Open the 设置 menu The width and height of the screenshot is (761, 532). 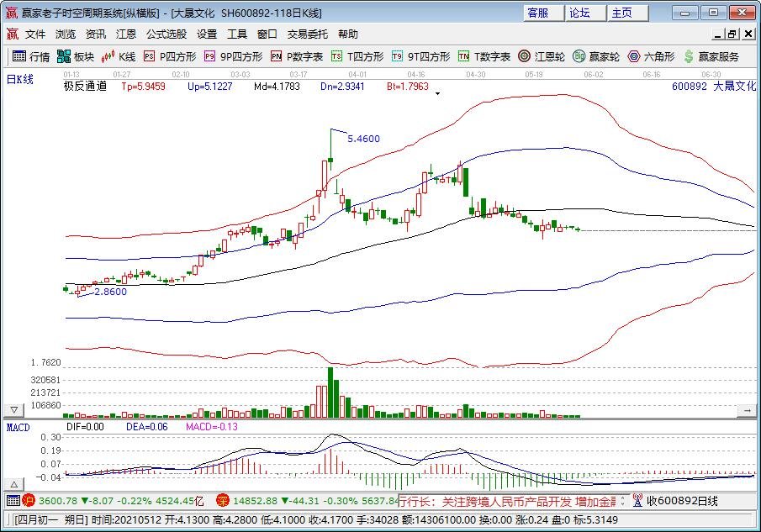tap(207, 34)
